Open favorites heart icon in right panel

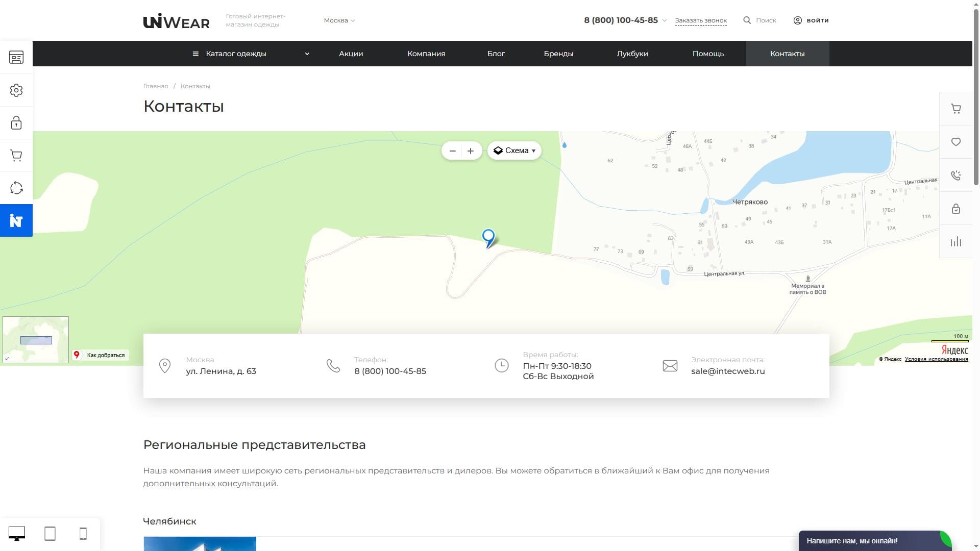point(955,142)
